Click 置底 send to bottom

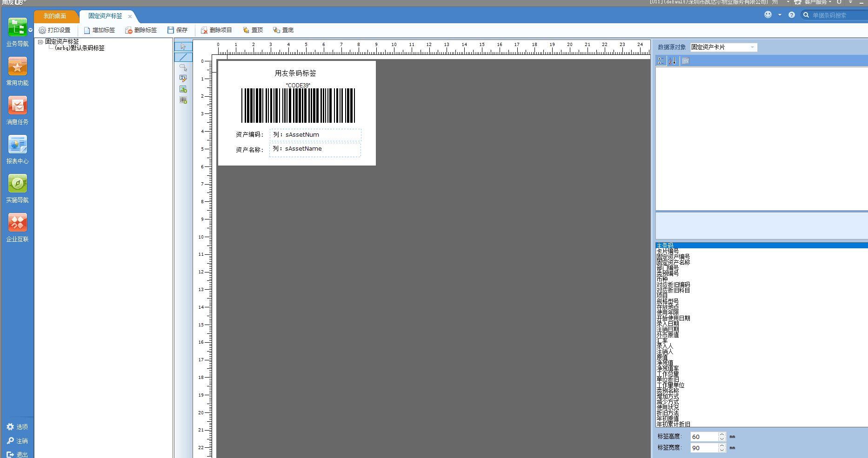click(x=283, y=30)
